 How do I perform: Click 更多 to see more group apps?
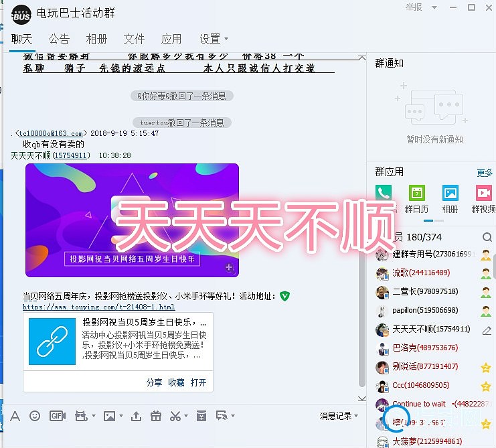point(485,173)
